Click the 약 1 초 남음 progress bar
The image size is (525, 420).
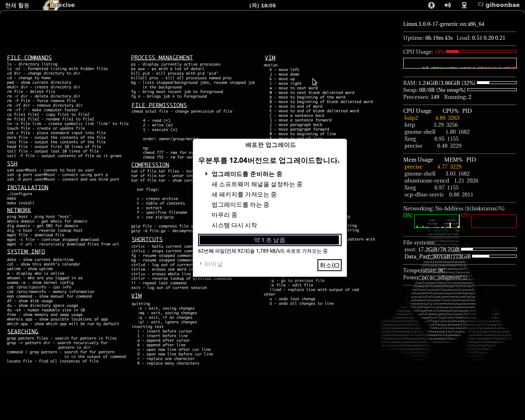(269, 240)
